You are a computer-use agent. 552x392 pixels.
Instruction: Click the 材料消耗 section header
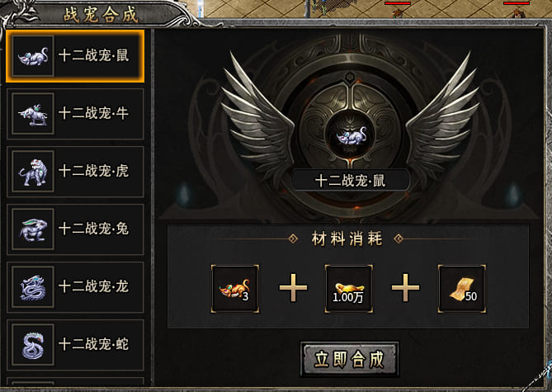[x=347, y=239]
